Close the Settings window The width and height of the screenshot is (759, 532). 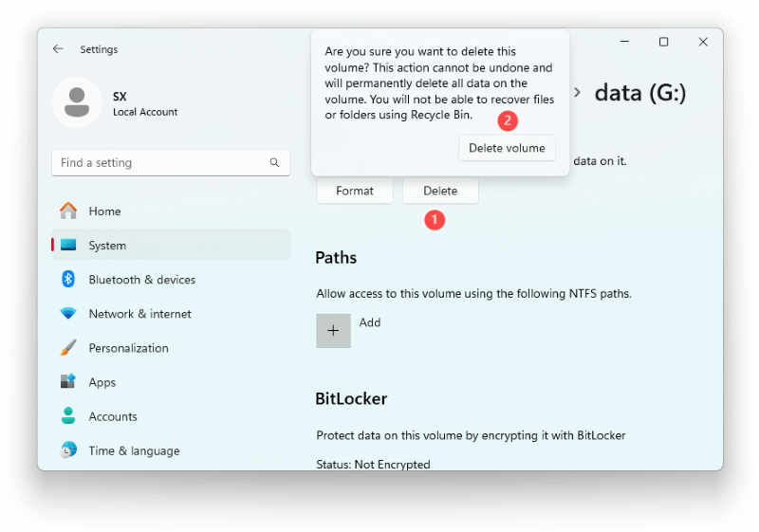click(x=703, y=42)
